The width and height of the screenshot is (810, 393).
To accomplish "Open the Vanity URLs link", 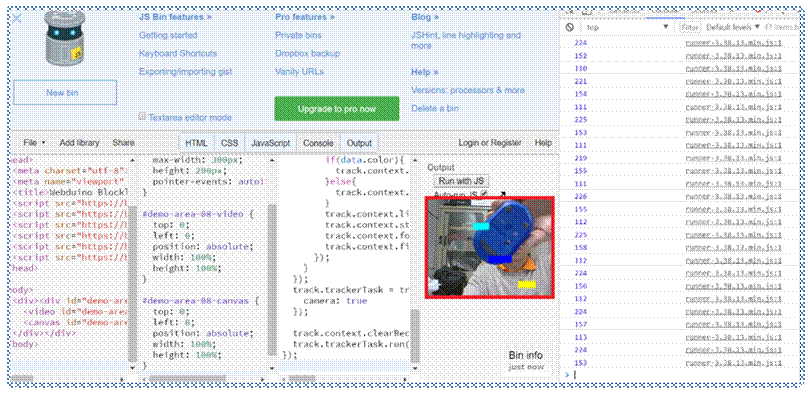I will pyautogui.click(x=300, y=72).
